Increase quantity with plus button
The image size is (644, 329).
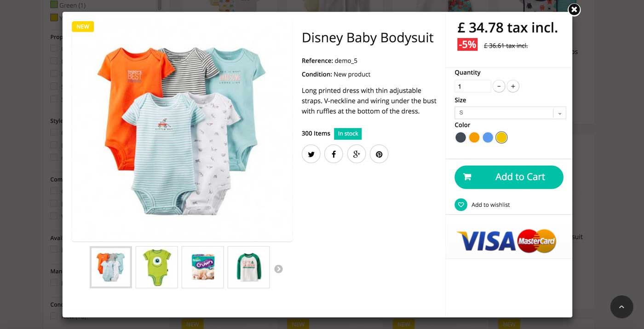[513, 86]
